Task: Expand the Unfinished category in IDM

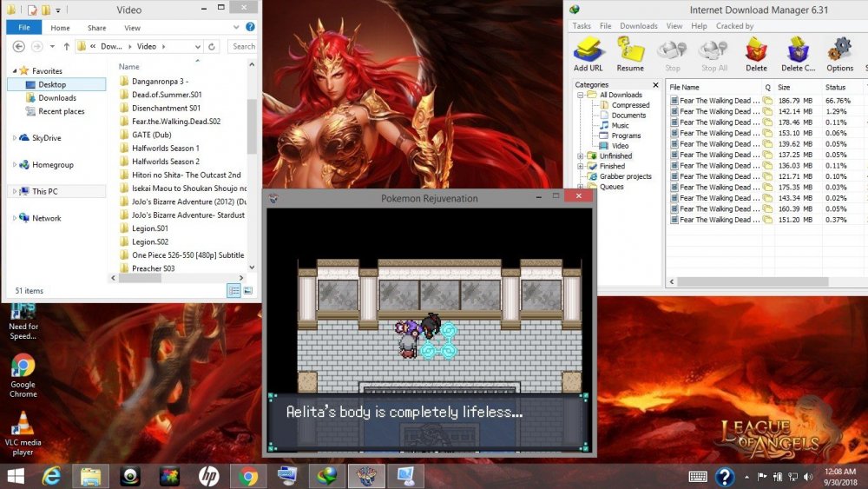Action: (x=580, y=156)
